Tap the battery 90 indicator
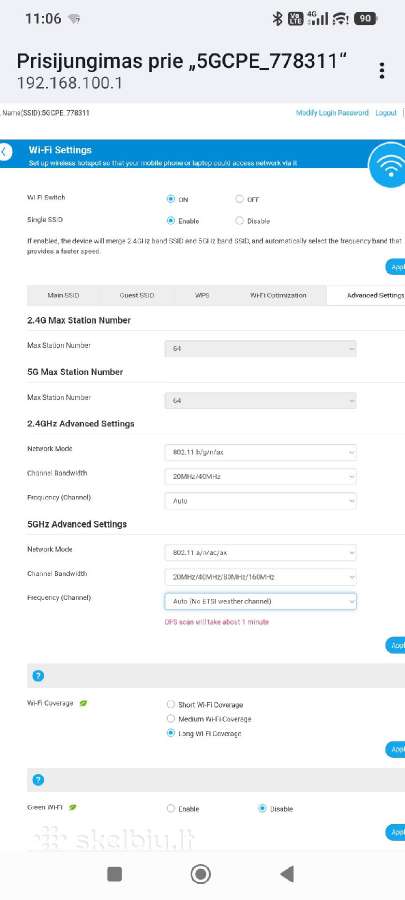Image resolution: width=405 pixels, height=900 pixels. [365, 19]
